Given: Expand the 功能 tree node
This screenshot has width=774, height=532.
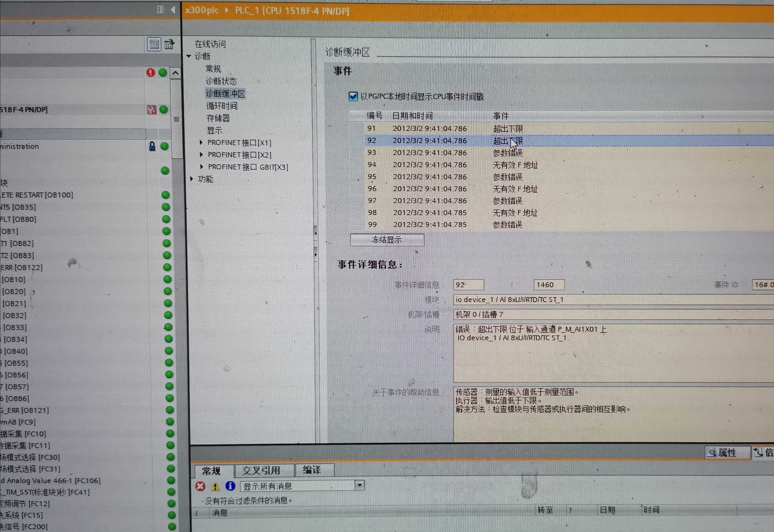Looking at the screenshot, I should coord(192,179).
